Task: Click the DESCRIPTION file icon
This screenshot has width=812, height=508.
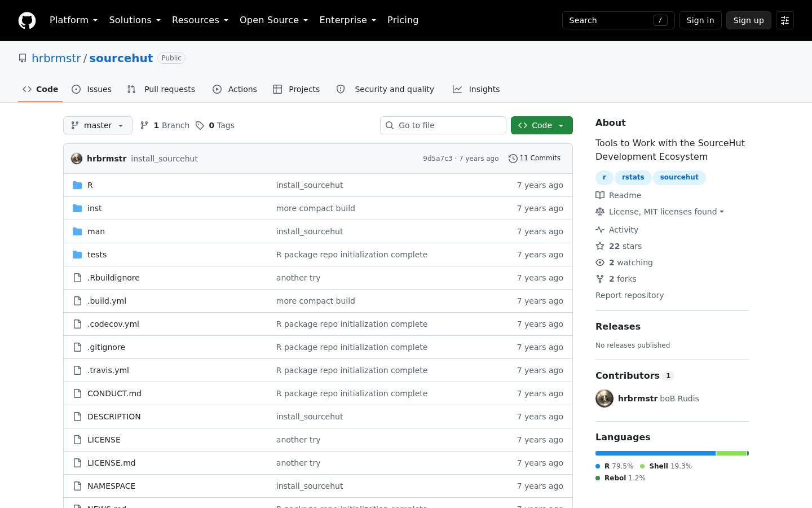Action: coord(77,417)
